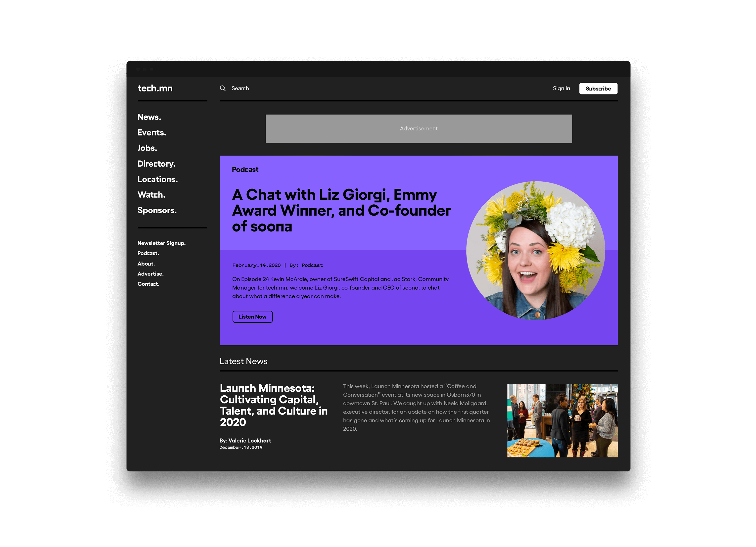Viewport: 756px width, 547px height.
Task: Open the Directory page
Action: click(x=156, y=164)
